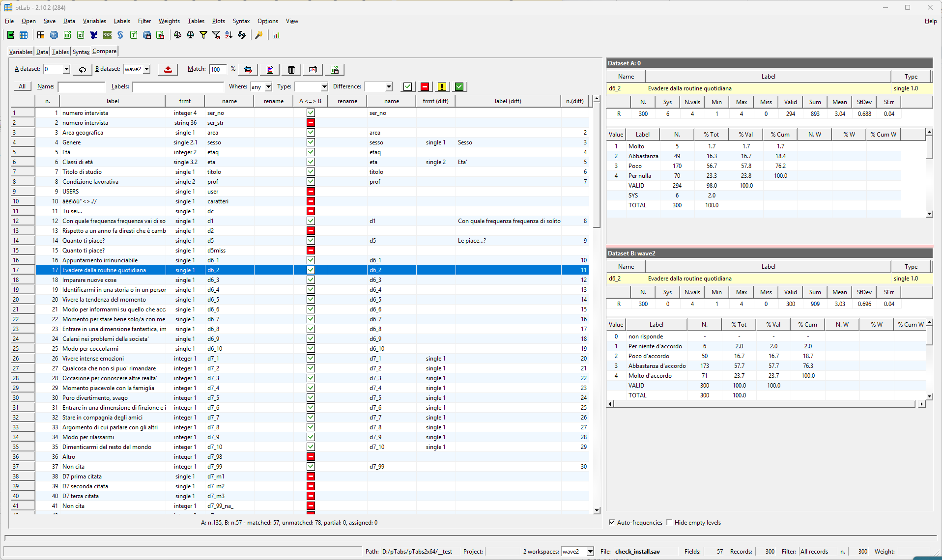The width and height of the screenshot is (942, 560).
Task: Switch to the Variables tab
Action: [21, 52]
